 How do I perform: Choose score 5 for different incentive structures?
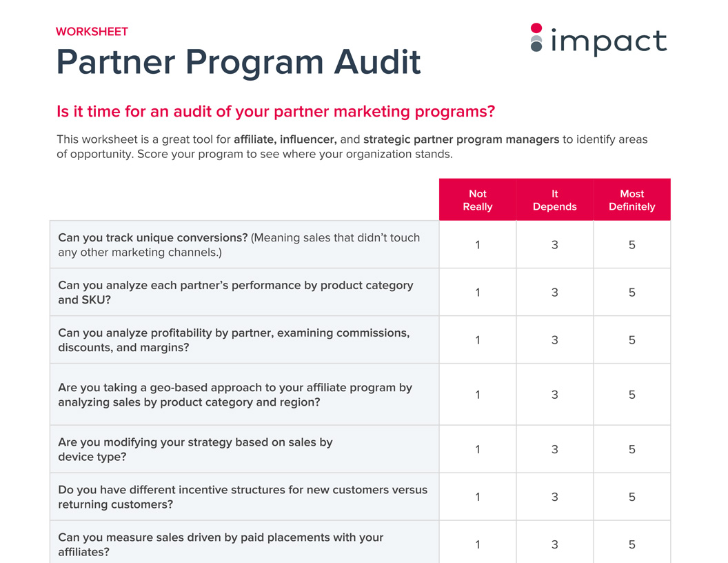coord(631,497)
